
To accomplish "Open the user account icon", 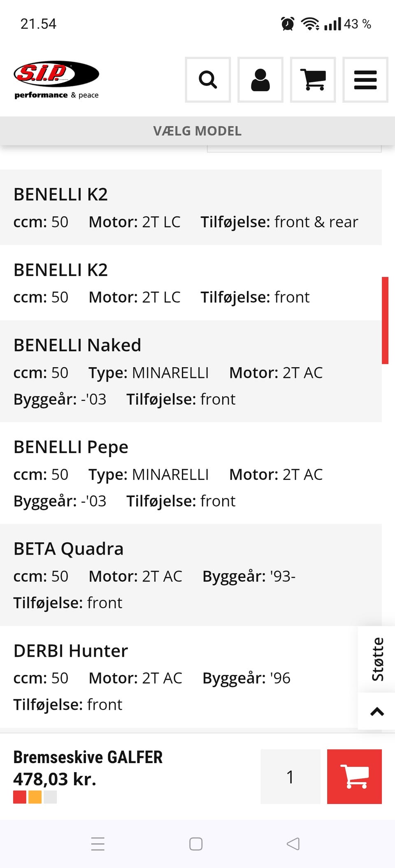I will (x=260, y=80).
